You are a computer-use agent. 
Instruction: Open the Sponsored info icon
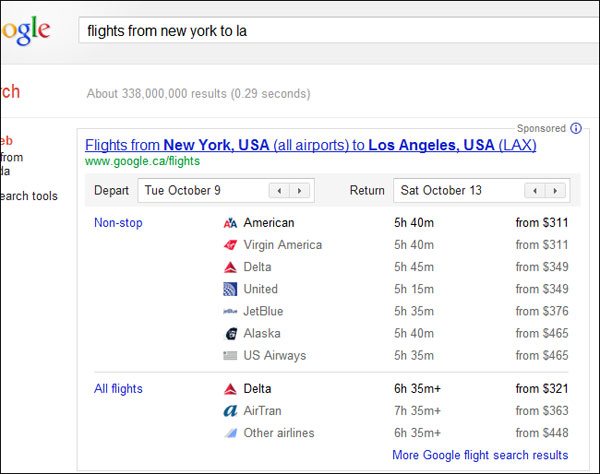pyautogui.click(x=575, y=128)
